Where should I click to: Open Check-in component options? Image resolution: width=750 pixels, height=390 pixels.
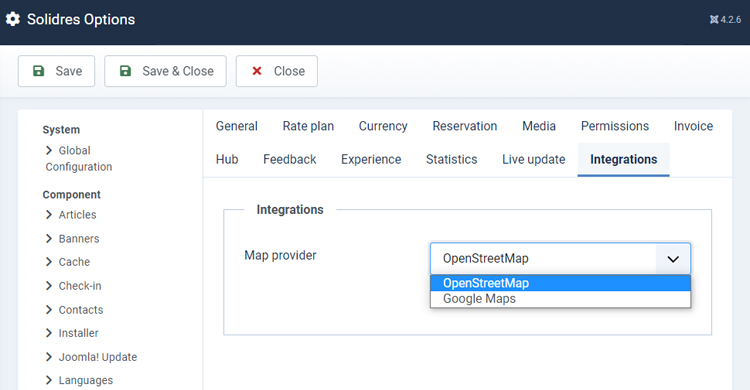[x=80, y=286]
